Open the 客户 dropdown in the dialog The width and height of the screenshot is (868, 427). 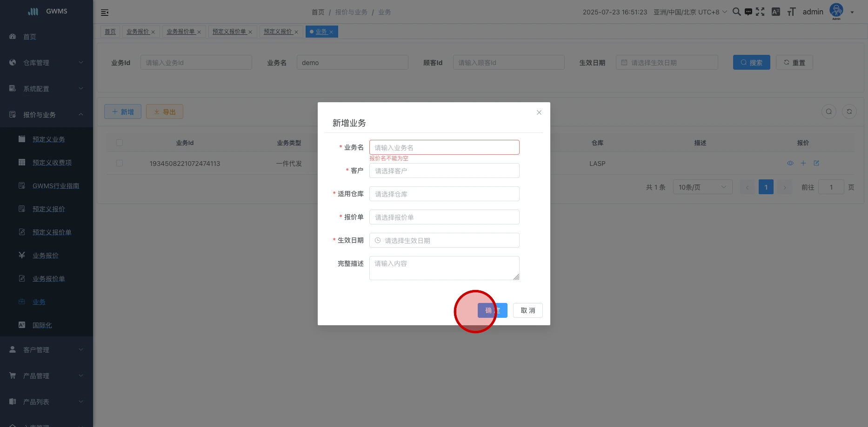coord(444,171)
